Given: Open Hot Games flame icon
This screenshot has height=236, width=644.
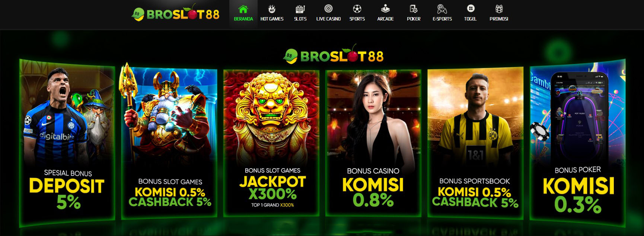Looking at the screenshot, I should coord(272,9).
